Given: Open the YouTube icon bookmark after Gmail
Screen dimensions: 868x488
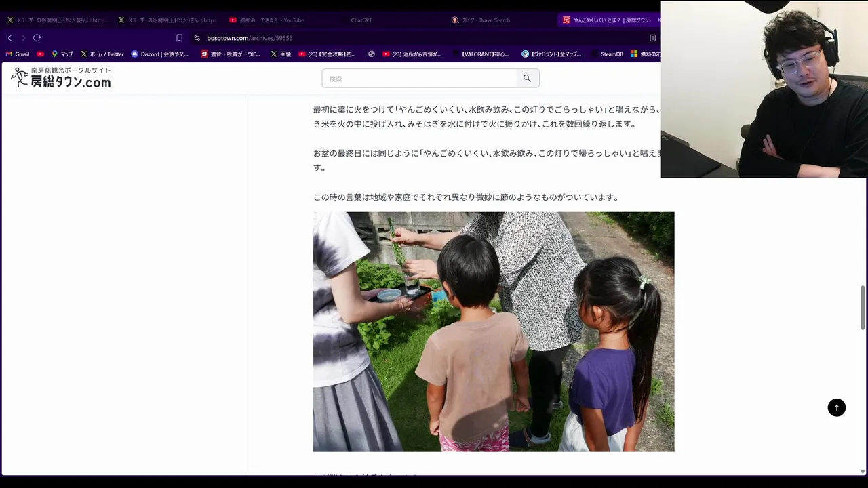Looking at the screenshot, I should 40,54.
